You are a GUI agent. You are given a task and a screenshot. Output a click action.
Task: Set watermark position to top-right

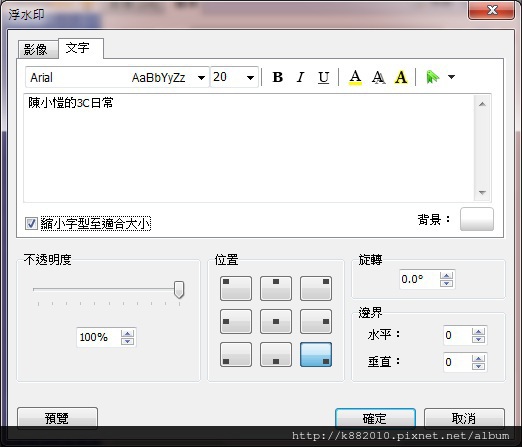coord(316,288)
